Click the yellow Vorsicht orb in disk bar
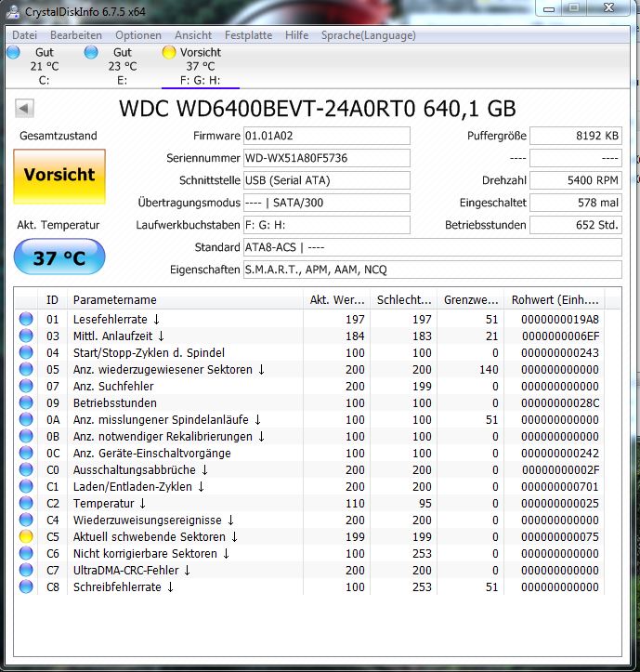This screenshot has width=640, height=672. pos(169,52)
